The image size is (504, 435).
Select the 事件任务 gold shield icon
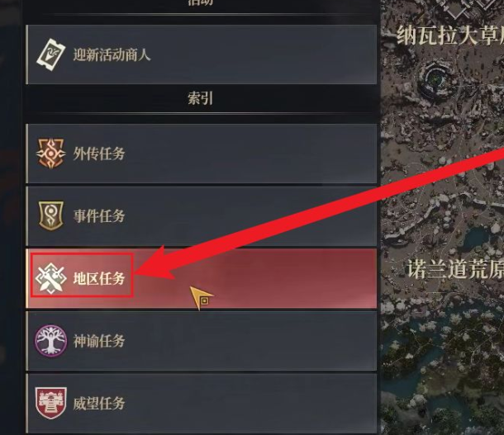50,215
